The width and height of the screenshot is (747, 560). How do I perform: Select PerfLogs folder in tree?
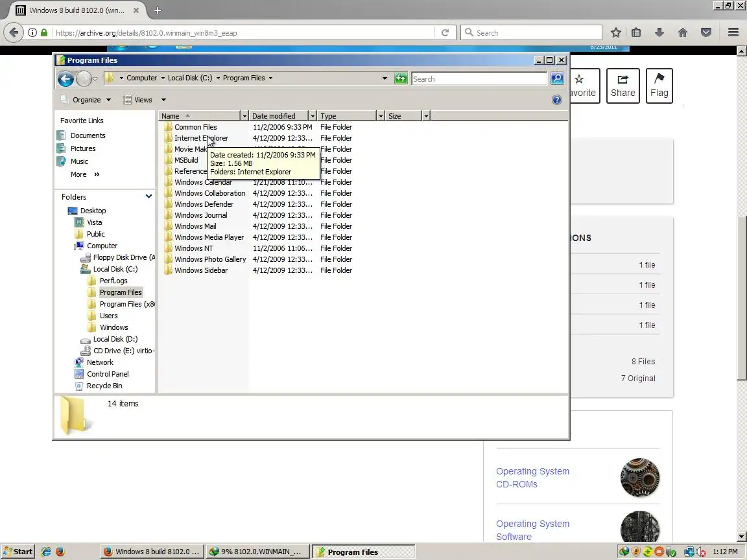pos(113,281)
